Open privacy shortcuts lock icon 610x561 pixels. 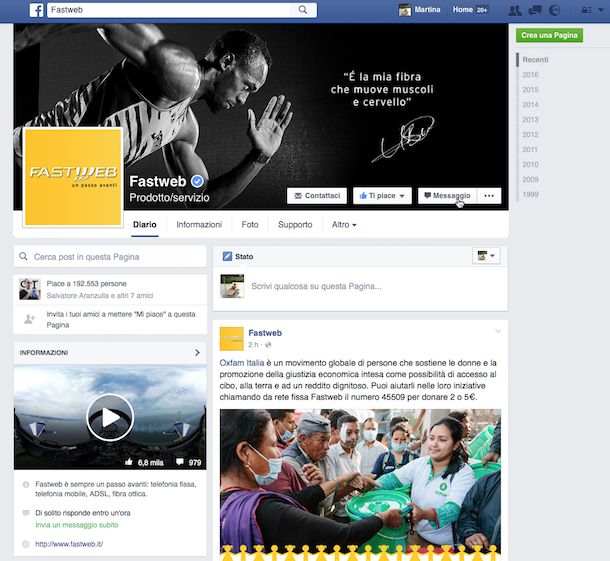tap(586, 10)
